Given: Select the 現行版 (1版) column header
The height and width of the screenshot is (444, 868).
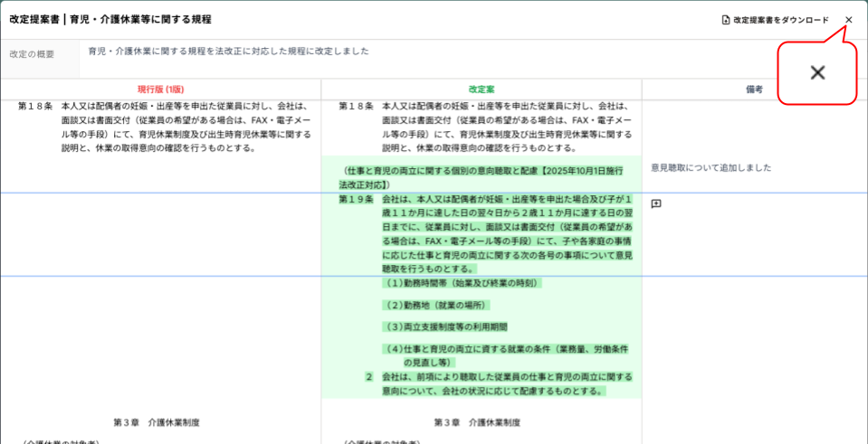Looking at the screenshot, I should point(160,90).
